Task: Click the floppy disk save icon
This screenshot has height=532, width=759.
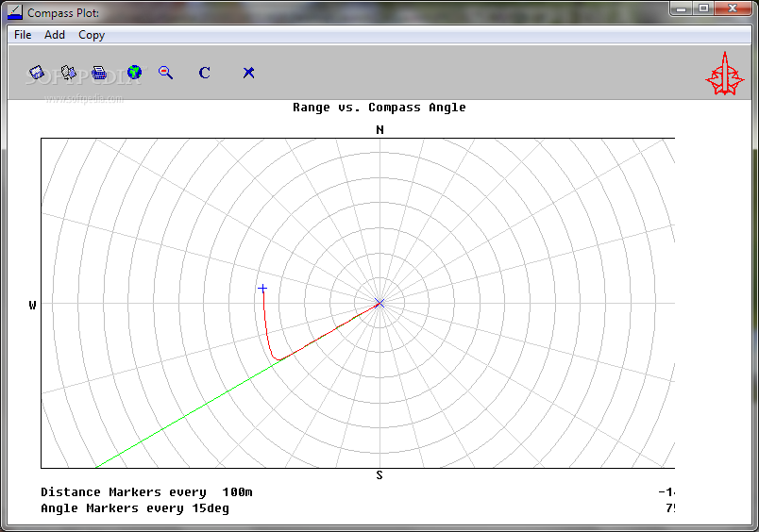Action: 37,72
